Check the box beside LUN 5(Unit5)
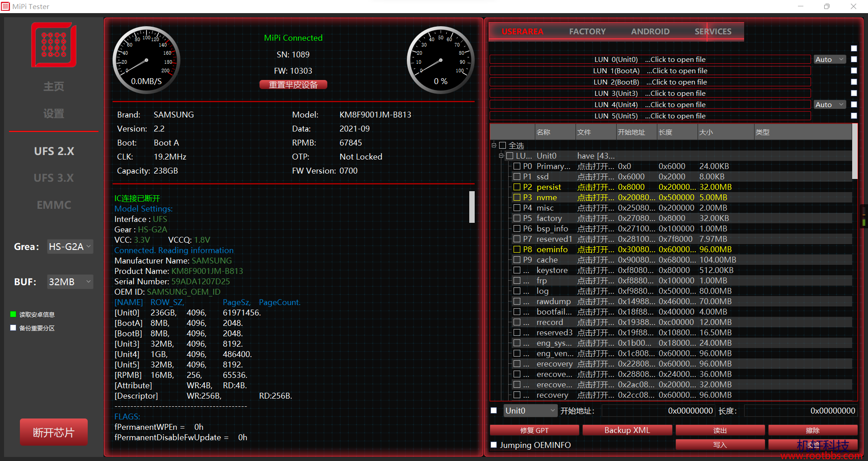Image resolution: width=868 pixels, height=461 pixels. pyautogui.click(x=854, y=116)
